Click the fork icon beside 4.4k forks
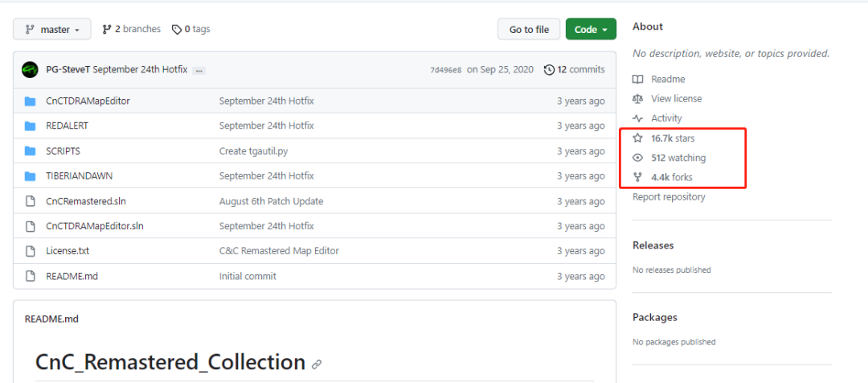 [637, 177]
